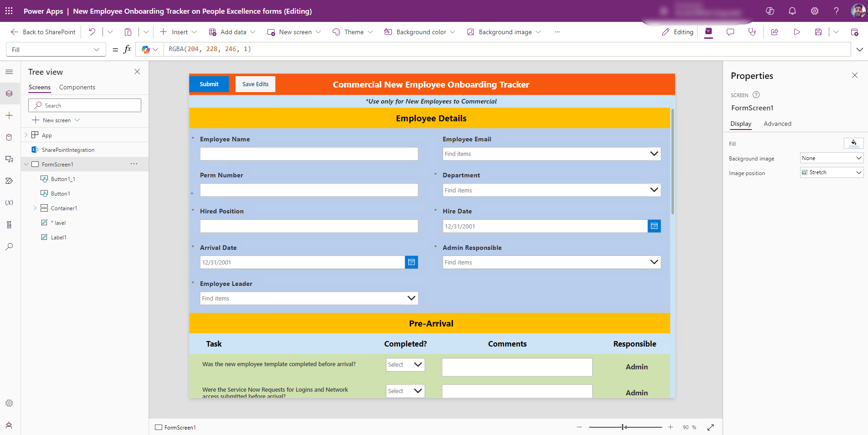Open the user account avatar

[858, 11]
